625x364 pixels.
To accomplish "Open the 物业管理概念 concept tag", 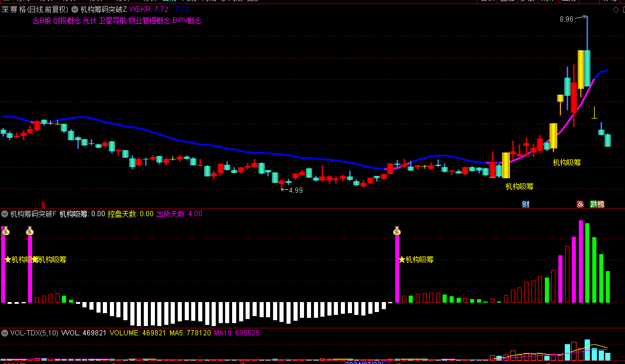I will [150, 20].
